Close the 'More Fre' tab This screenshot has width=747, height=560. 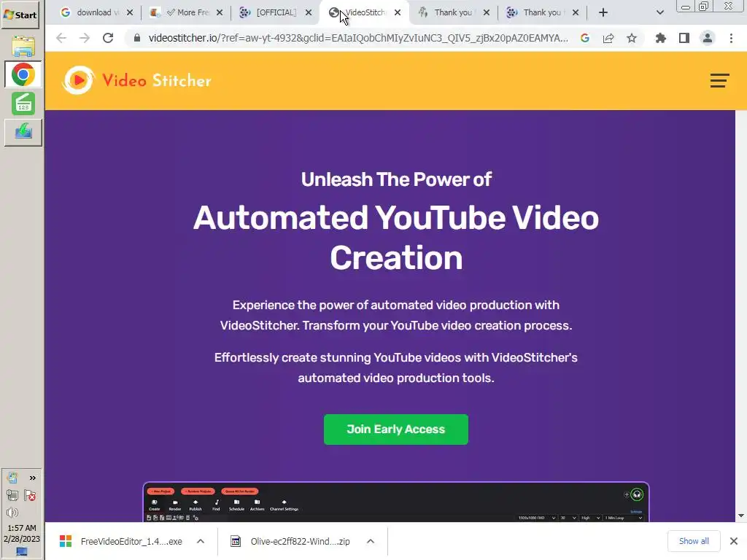219,13
